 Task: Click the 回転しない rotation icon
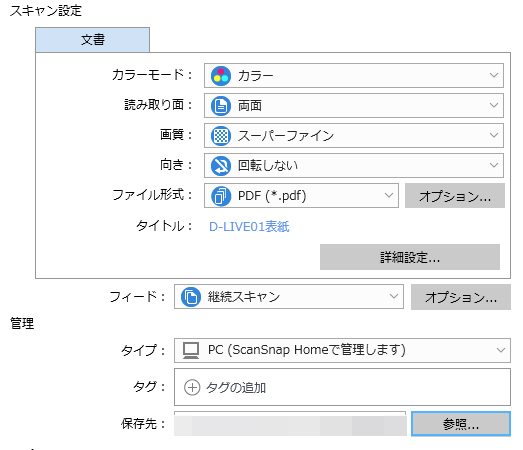pyautogui.click(x=221, y=166)
